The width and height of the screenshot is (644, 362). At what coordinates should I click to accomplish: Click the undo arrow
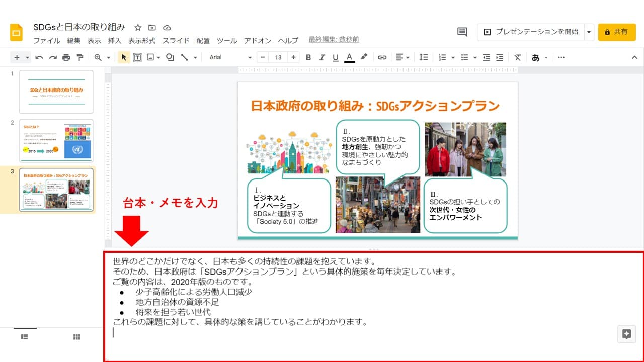[x=39, y=57]
